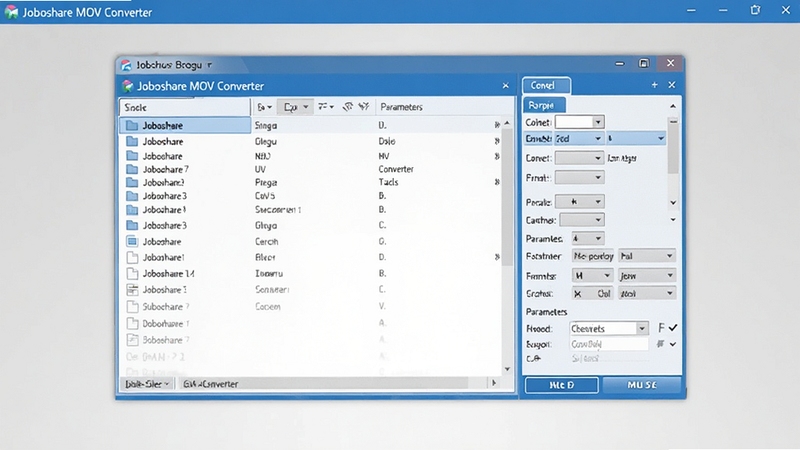The height and width of the screenshot is (450, 800).
Task: Expand the small chevron right of Carhner row
Action: click(673, 219)
